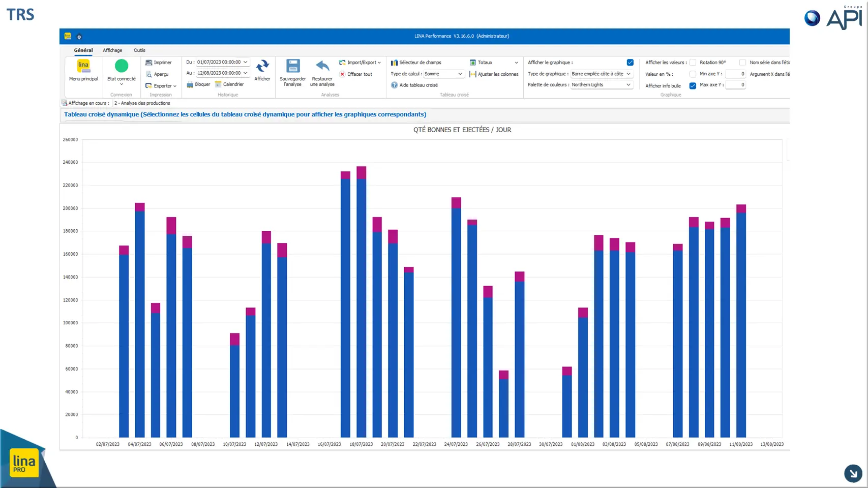Uncheck the Afficher le graphique checkbox

tap(630, 63)
